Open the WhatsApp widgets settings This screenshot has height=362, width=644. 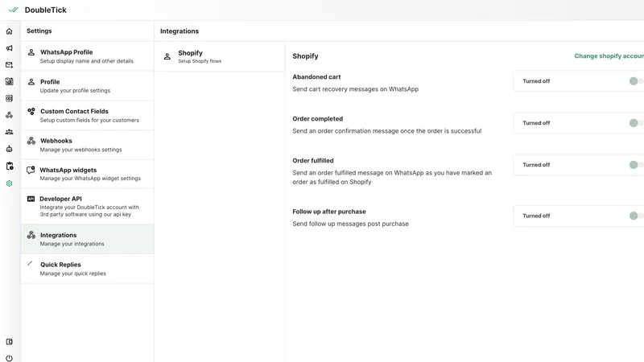coord(88,174)
